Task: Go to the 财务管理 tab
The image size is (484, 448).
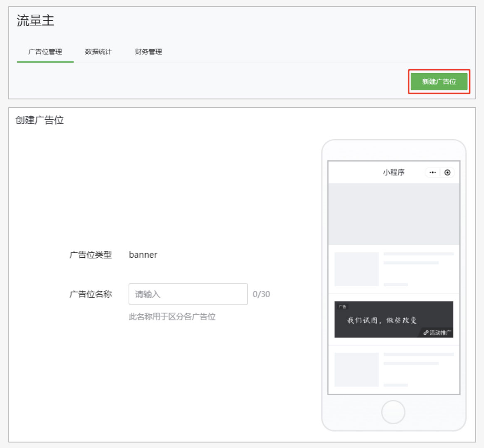Action: click(148, 52)
